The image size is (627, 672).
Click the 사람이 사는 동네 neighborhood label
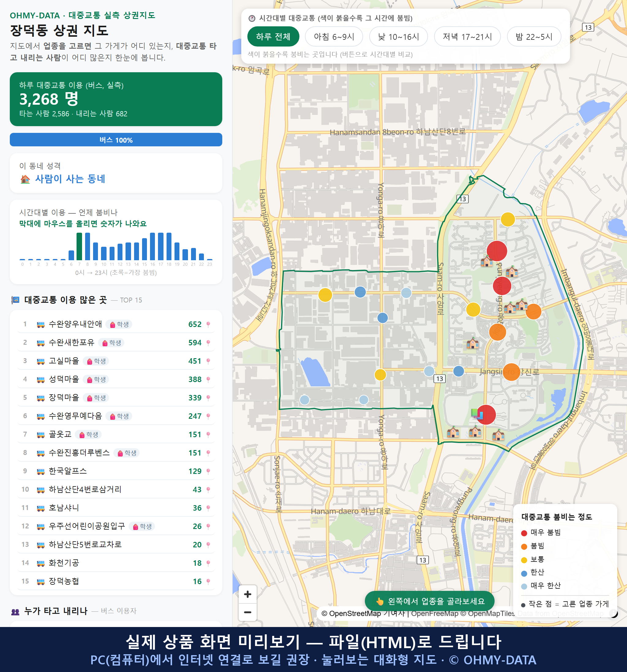click(x=70, y=179)
